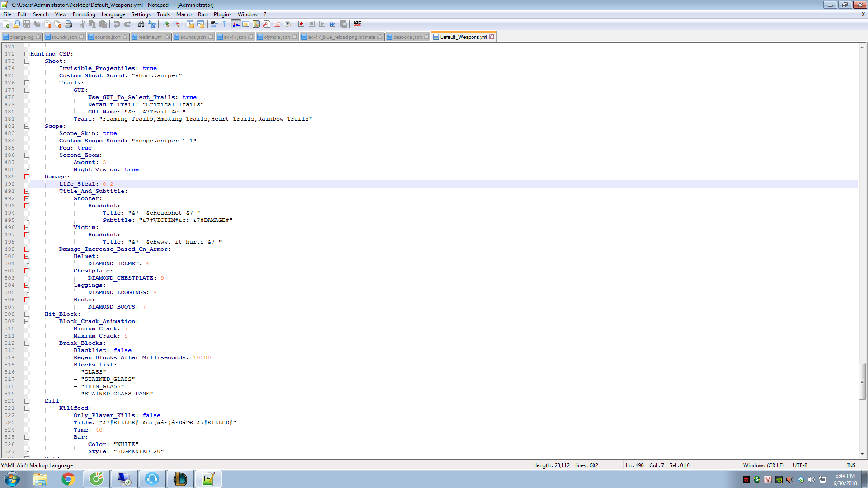
Task: Click the Zoom In magnifier icon
Action: click(166, 24)
